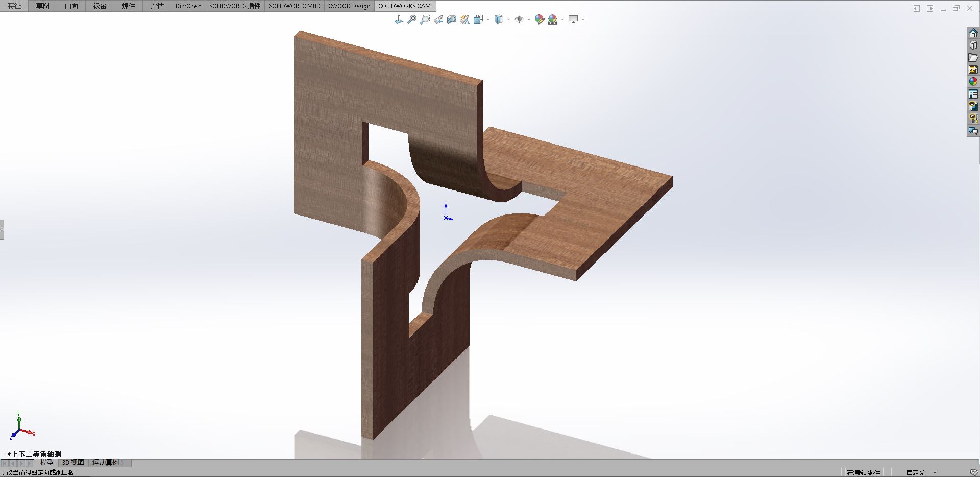Click the tile-right document window button
Image resolution: width=980 pixels, height=477 pixels.
(x=930, y=8)
